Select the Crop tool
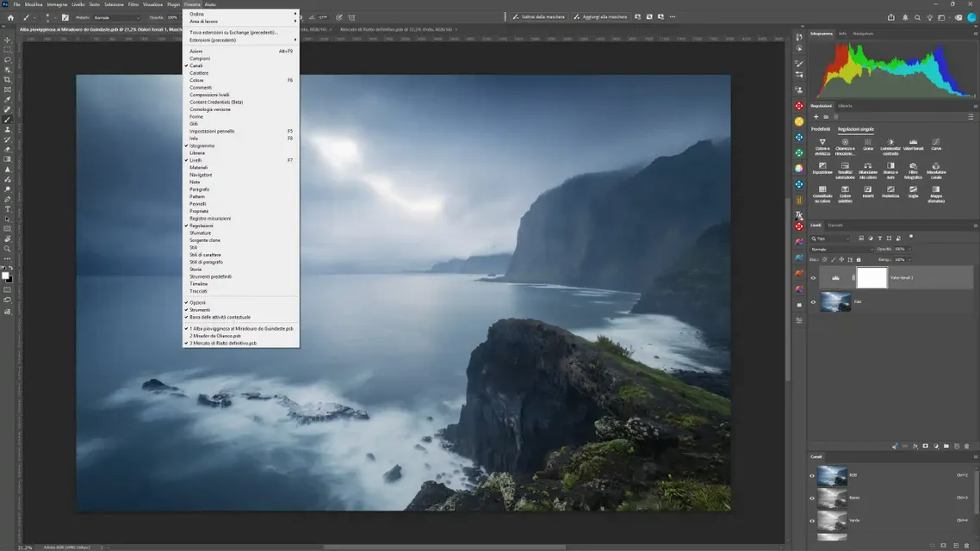 coord(8,80)
